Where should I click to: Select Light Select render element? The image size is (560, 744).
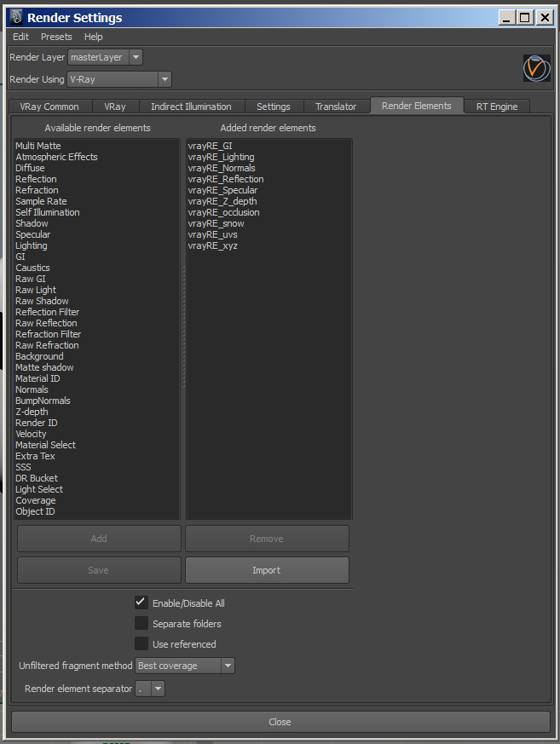click(x=39, y=489)
